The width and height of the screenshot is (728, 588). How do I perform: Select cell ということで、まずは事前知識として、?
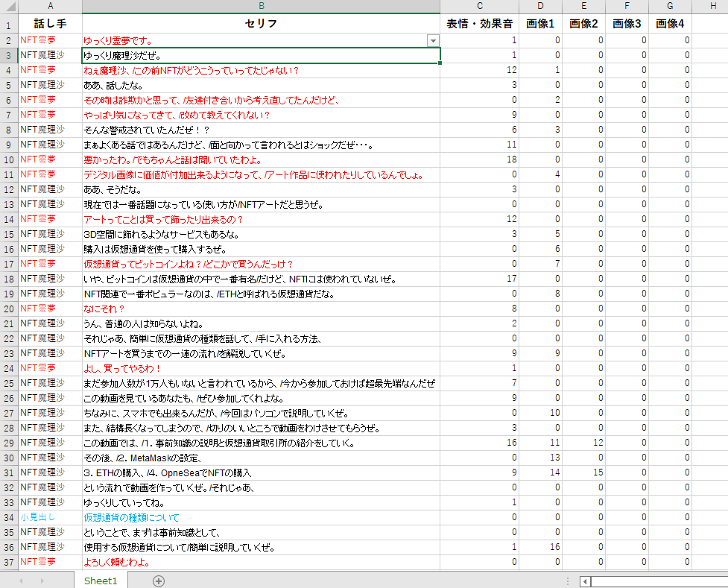click(x=262, y=532)
